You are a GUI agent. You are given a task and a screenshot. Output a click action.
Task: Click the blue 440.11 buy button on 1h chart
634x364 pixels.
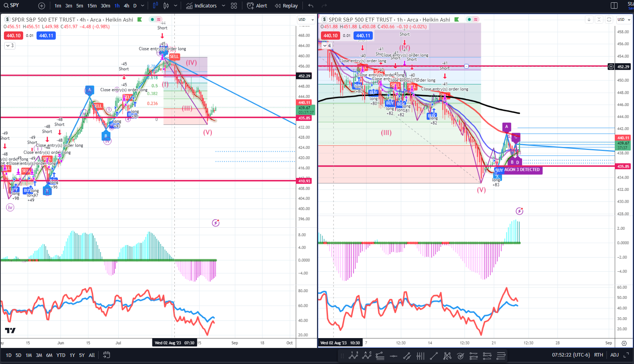[363, 36]
